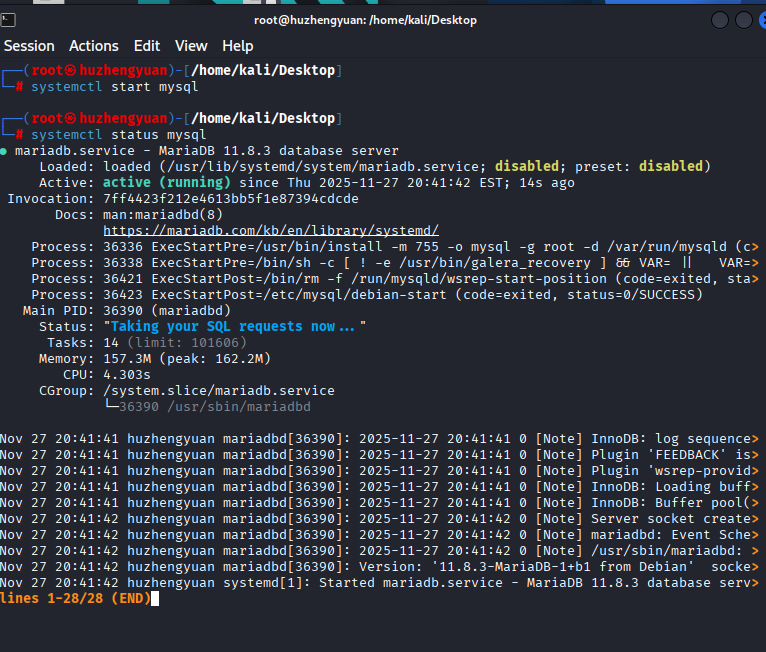The image size is (766, 652).
Task: Click 'Started mariadb.service' systemd log line
Action: click(x=379, y=583)
